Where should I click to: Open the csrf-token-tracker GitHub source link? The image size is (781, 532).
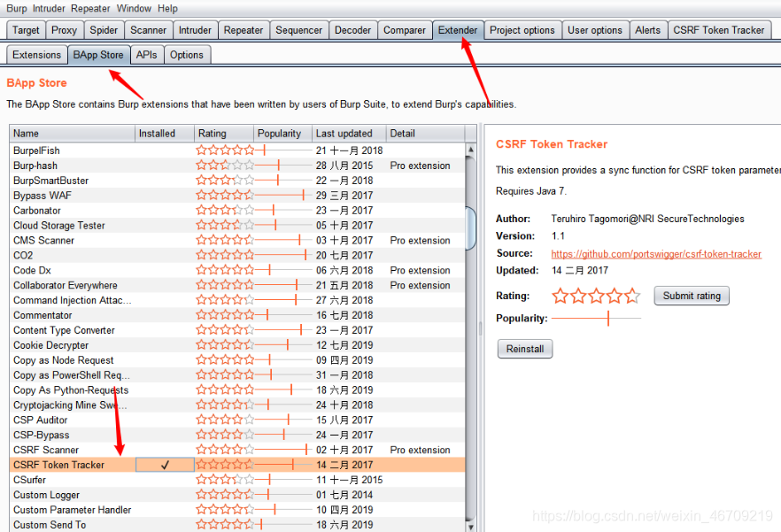656,254
